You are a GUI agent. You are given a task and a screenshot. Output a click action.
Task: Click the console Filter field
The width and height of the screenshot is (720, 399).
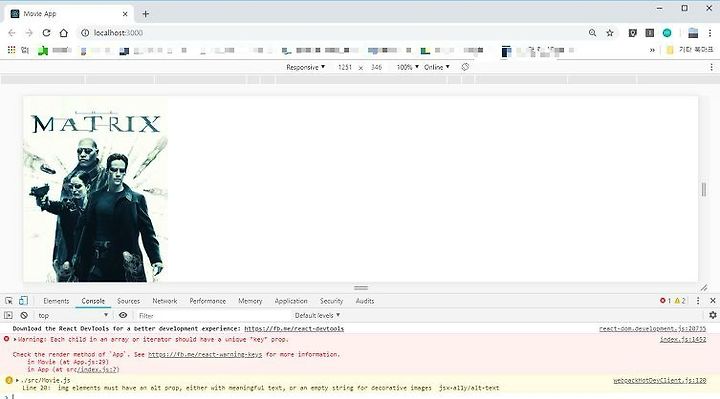click(213, 315)
